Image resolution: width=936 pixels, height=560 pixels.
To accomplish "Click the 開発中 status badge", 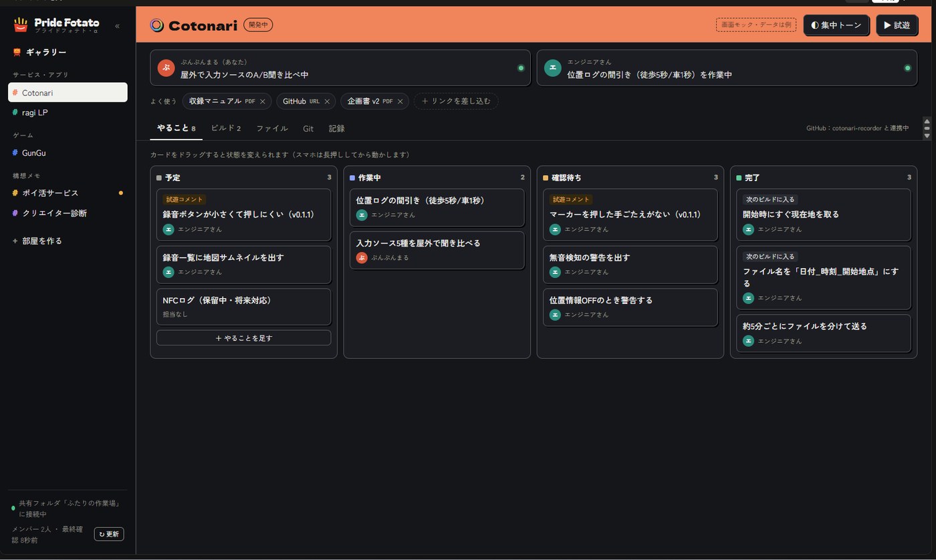I will (x=258, y=25).
